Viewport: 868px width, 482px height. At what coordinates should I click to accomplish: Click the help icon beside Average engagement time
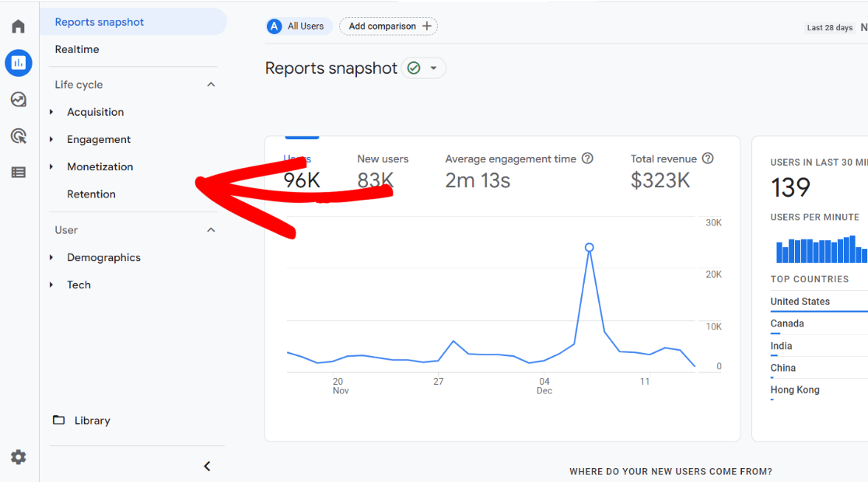point(587,159)
